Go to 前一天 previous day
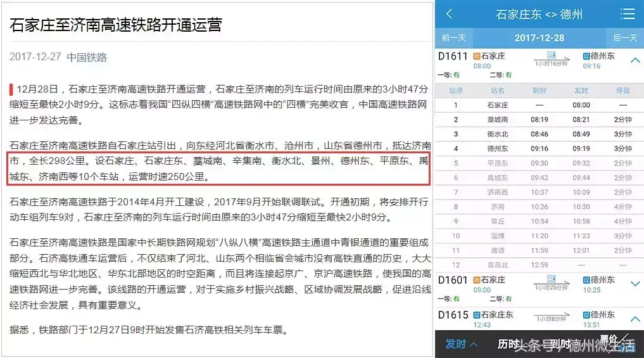This screenshot has width=644, height=358. tap(453, 38)
